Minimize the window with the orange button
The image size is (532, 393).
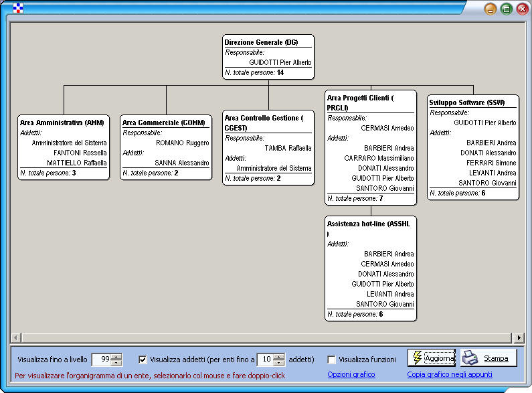coord(491,9)
